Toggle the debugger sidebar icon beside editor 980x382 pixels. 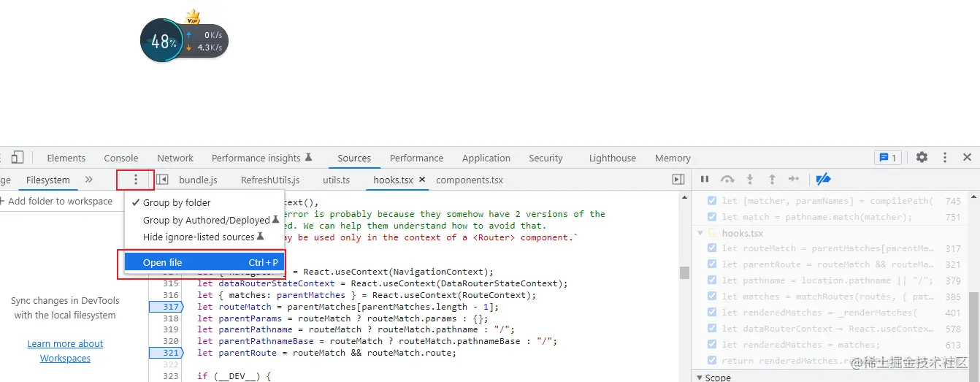(x=678, y=180)
